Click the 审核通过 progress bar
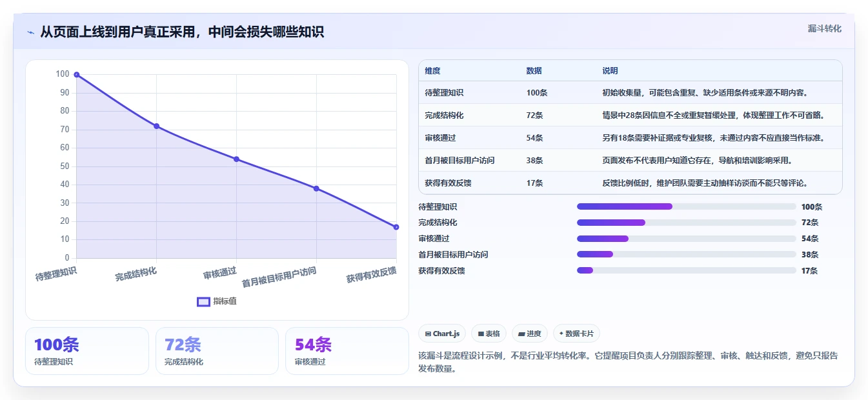The width and height of the screenshot is (868, 400). click(687, 239)
